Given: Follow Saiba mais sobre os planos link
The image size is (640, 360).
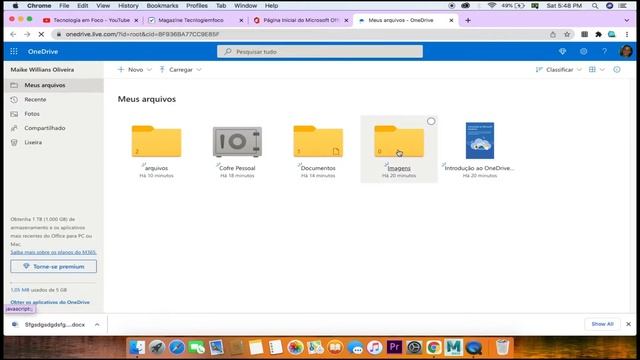Looking at the screenshot, I should point(53,252).
